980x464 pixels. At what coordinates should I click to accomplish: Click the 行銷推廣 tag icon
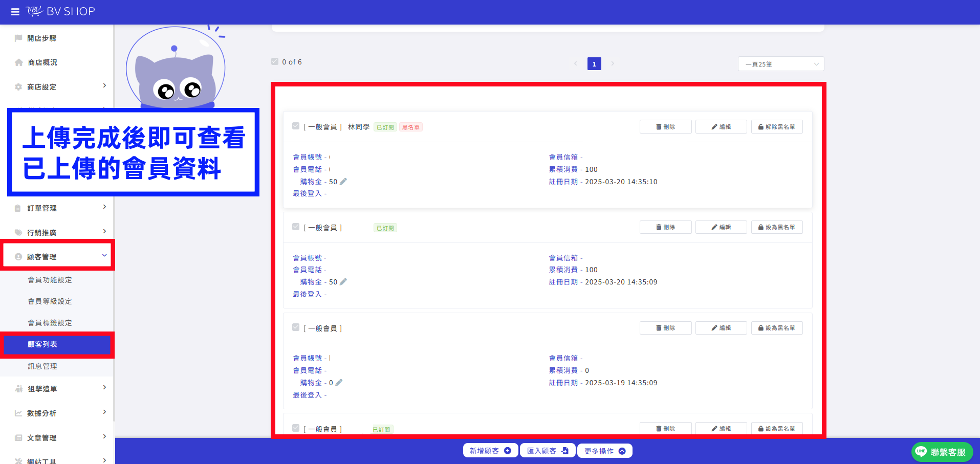pyautogui.click(x=18, y=232)
